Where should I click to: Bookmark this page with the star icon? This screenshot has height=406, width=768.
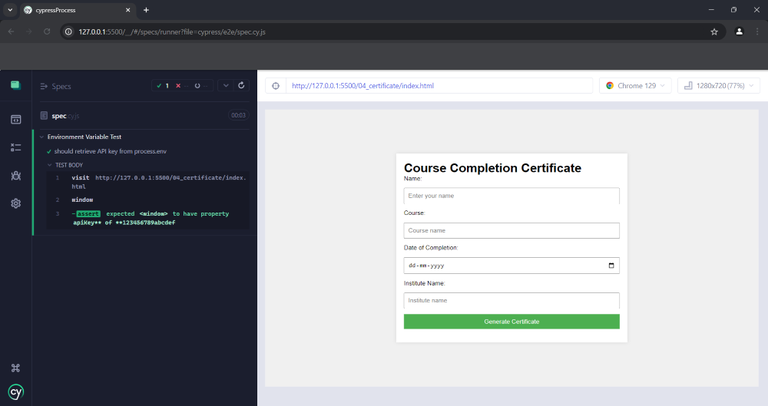pyautogui.click(x=714, y=32)
